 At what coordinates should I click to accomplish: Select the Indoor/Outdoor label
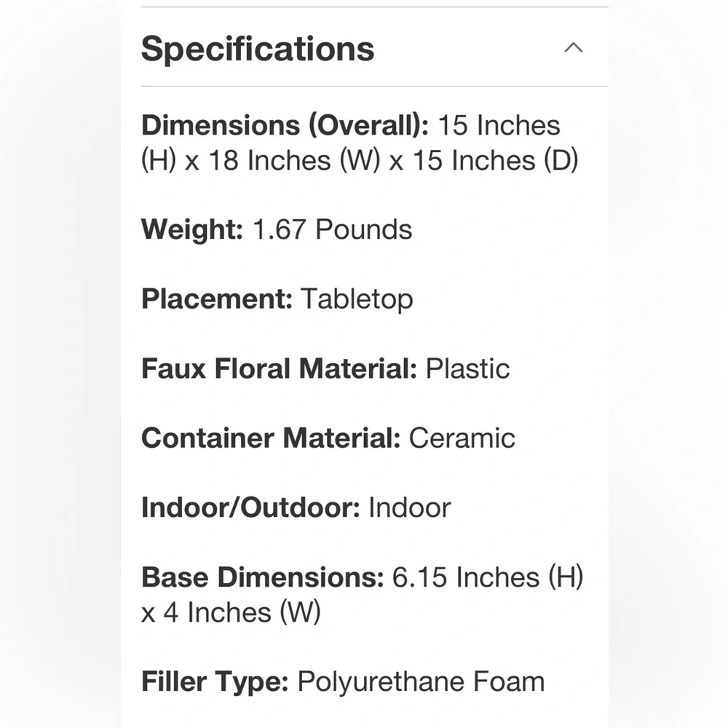click(x=250, y=507)
